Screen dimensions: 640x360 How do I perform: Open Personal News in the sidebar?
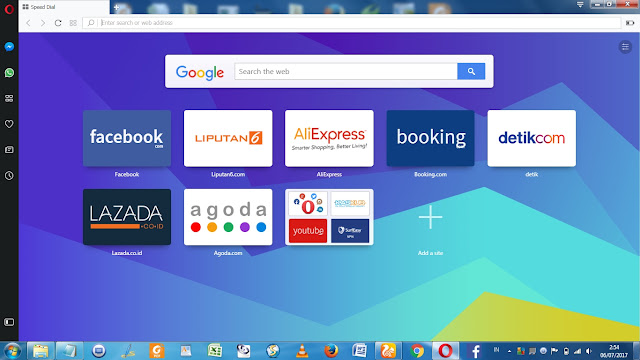point(9,150)
